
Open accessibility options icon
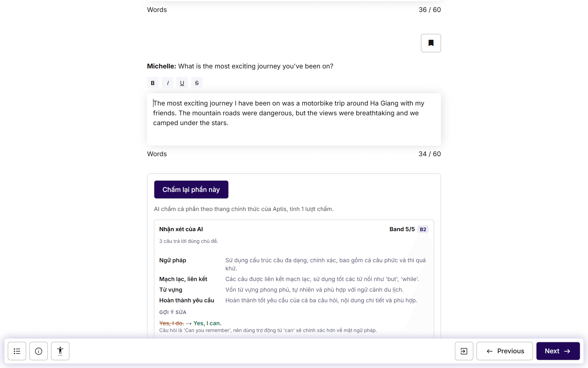(60, 351)
